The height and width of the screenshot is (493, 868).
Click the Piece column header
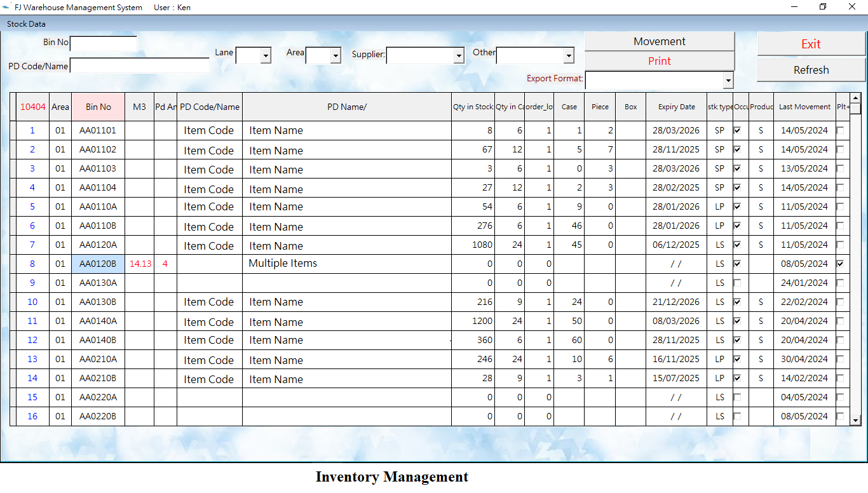pos(600,107)
